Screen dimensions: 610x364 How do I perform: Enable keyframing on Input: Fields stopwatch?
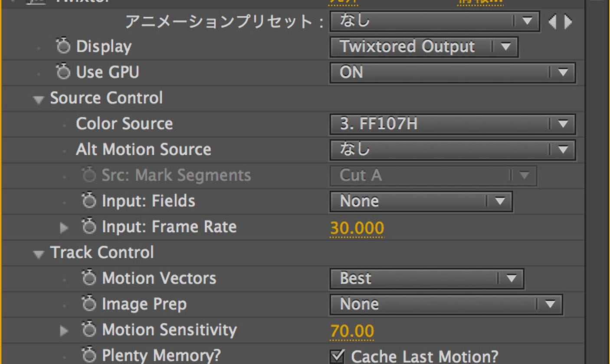(89, 201)
